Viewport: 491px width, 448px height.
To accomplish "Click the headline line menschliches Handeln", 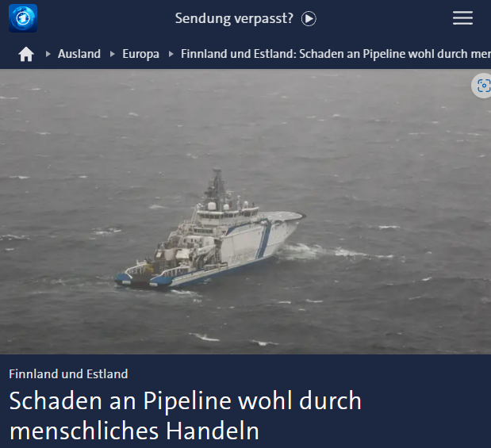I will pyautogui.click(x=134, y=431).
